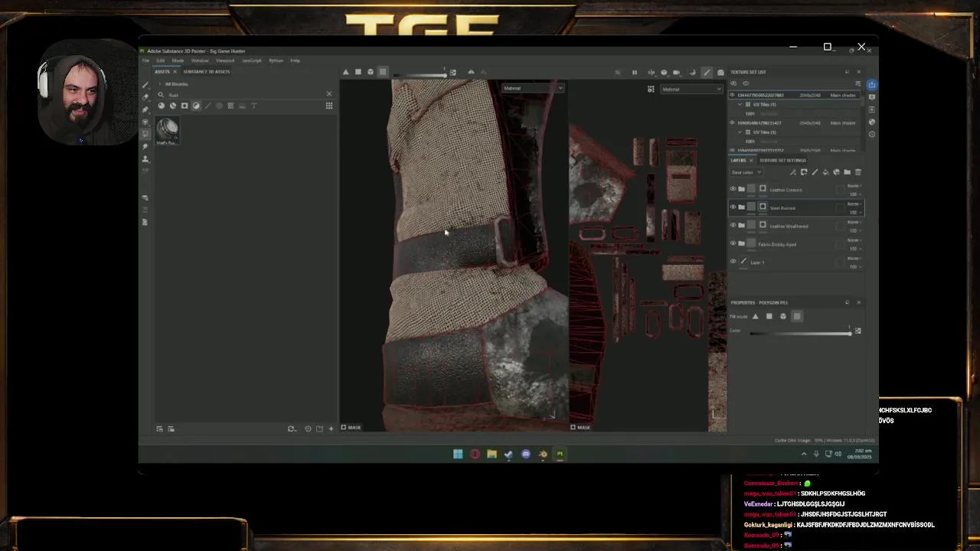Image resolution: width=980 pixels, height=551 pixels.
Task: Hide the Fabric Dobby Aged layer
Action: (733, 244)
